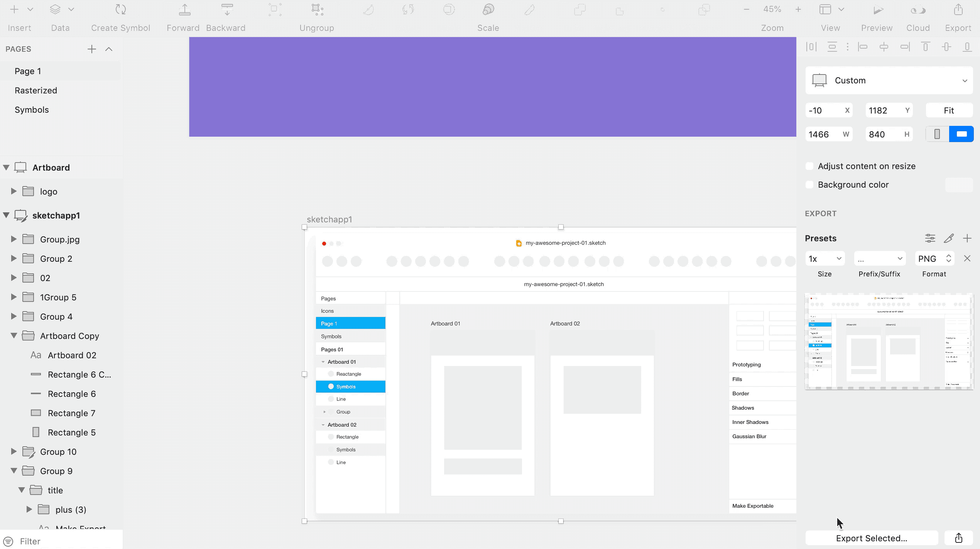Viewport: 980px width, 549px height.
Task: Switch to the Rasterized page
Action: (x=36, y=90)
